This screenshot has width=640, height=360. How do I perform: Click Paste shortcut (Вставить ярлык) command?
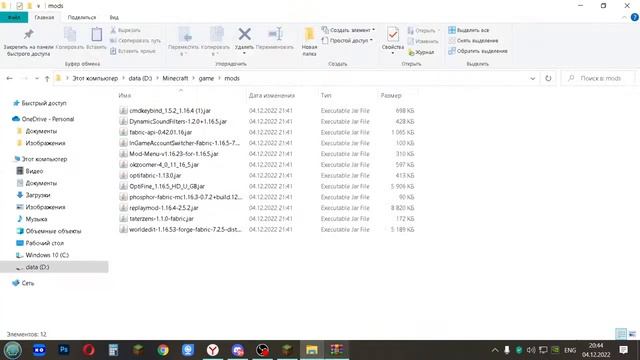tap(133, 51)
